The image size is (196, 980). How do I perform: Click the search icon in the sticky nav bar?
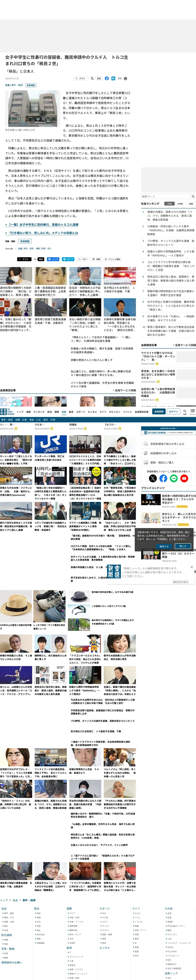(x=185, y=411)
